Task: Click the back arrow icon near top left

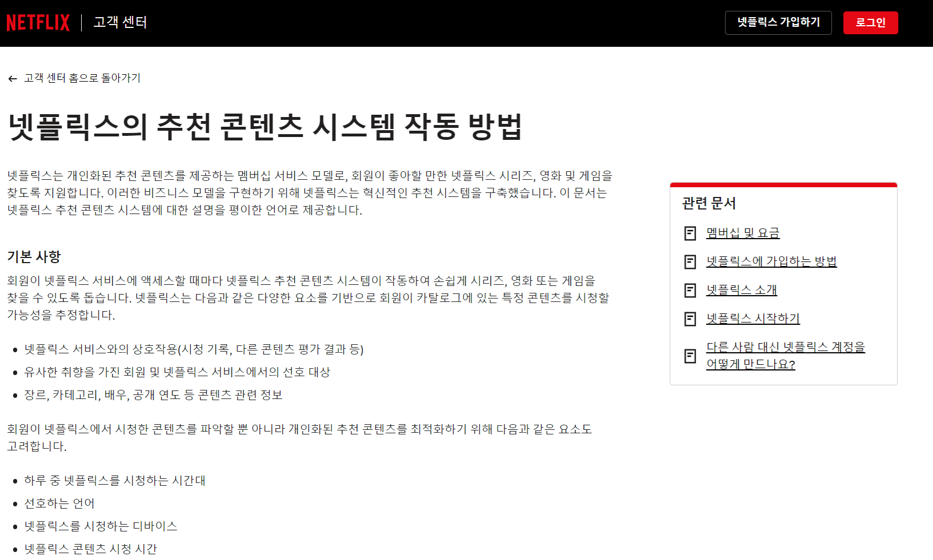Action: [13, 78]
